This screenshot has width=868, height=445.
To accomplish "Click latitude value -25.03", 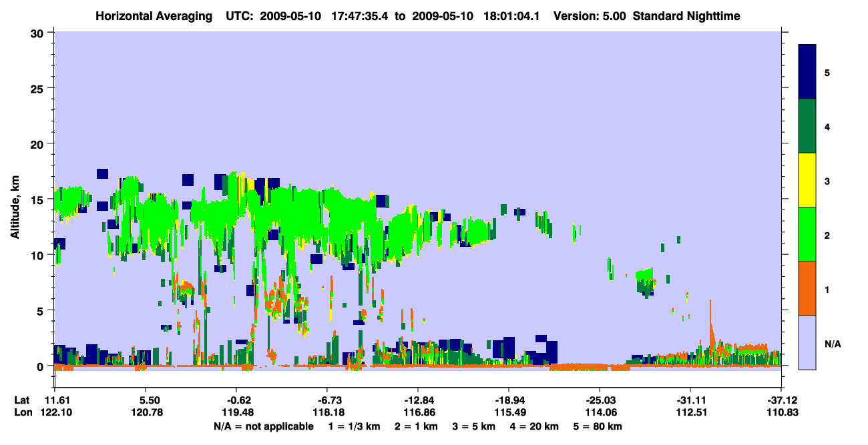I will tap(599, 400).
